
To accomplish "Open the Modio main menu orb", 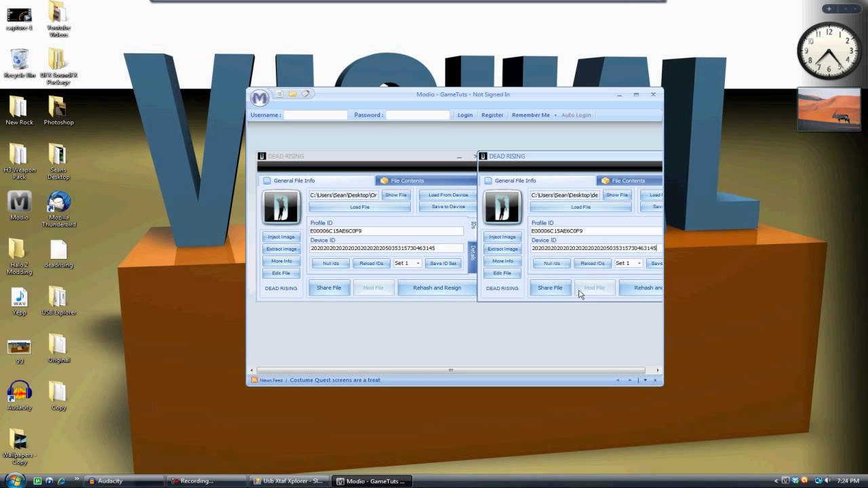I will 259,98.
